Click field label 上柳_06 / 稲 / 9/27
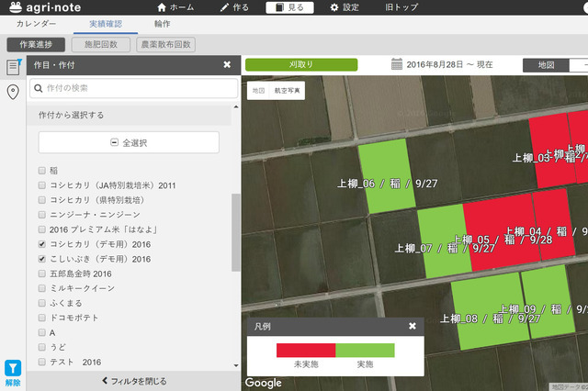 tap(388, 184)
